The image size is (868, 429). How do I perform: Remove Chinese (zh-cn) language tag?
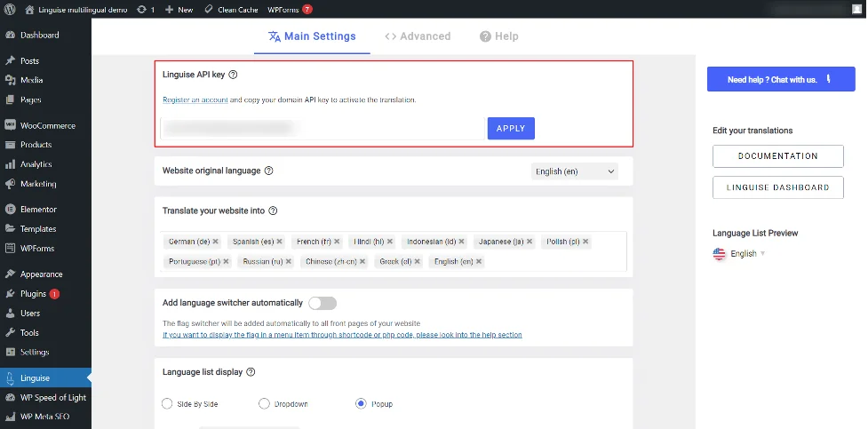(x=362, y=261)
